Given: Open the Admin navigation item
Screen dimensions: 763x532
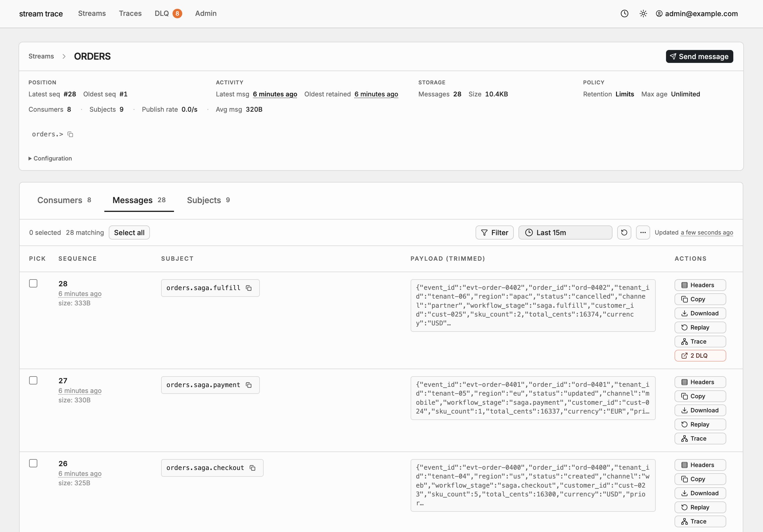Looking at the screenshot, I should pos(206,14).
